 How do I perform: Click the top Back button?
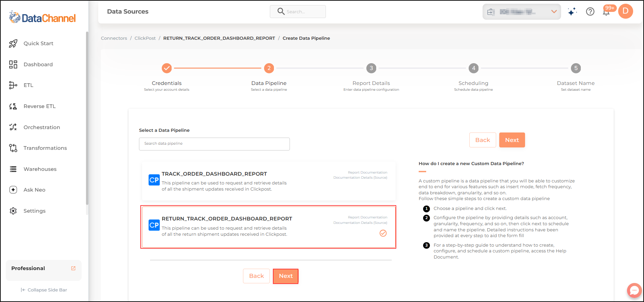tap(483, 140)
